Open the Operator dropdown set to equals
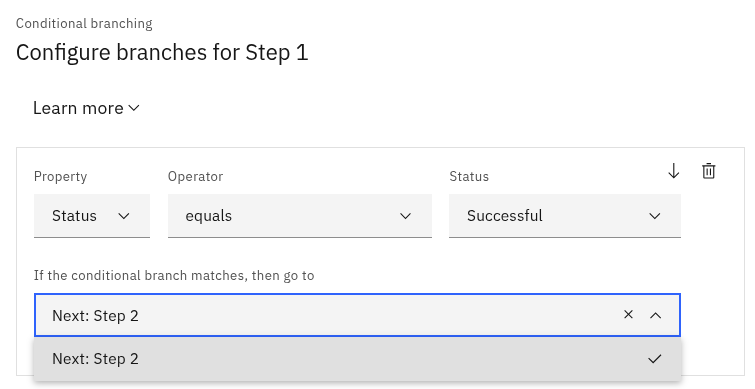The image size is (755, 389). (299, 216)
